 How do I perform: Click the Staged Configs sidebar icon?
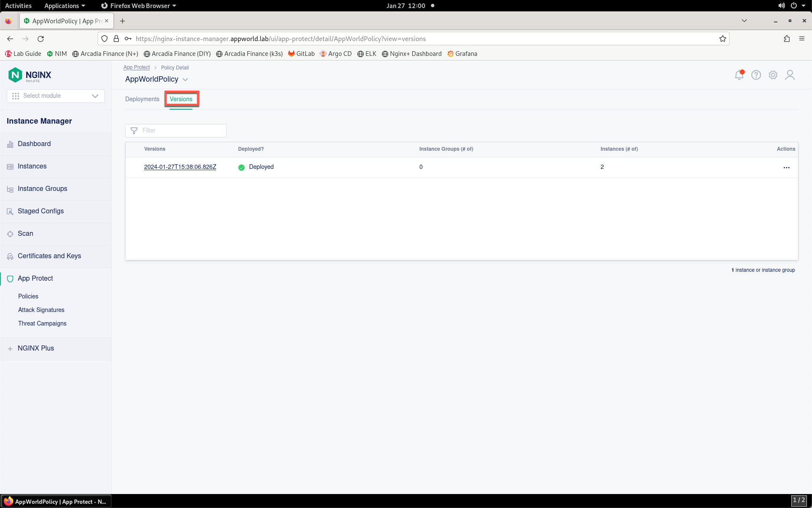click(x=10, y=212)
